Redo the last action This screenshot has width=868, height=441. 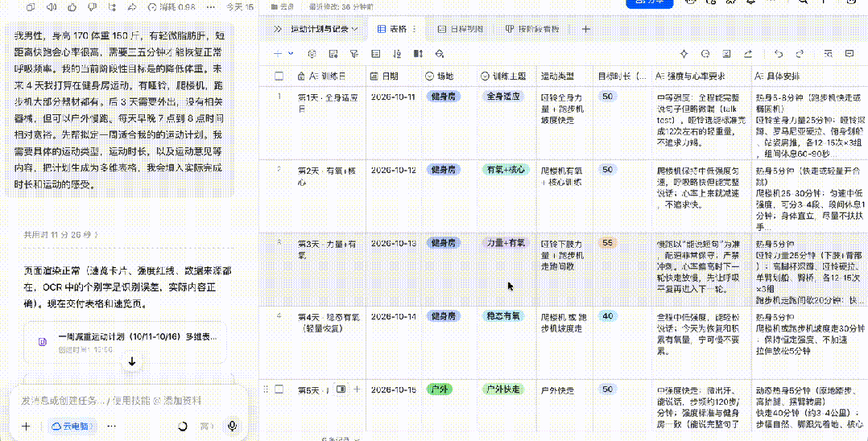[x=800, y=54]
